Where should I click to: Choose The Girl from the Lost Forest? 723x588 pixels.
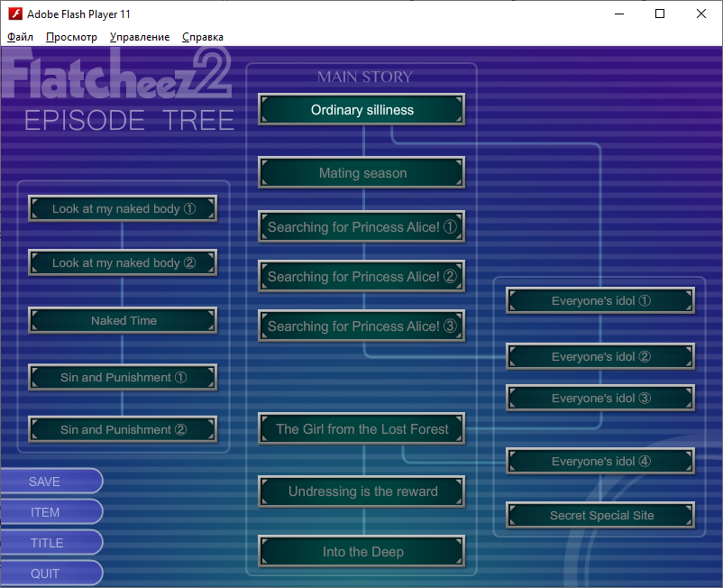coord(362,429)
